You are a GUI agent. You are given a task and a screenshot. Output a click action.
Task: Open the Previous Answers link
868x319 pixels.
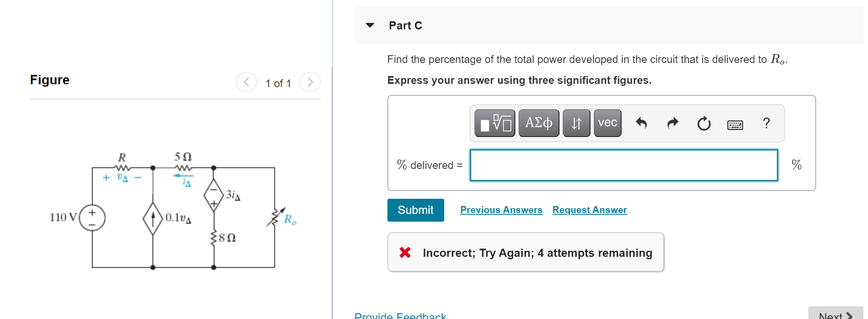coord(501,209)
